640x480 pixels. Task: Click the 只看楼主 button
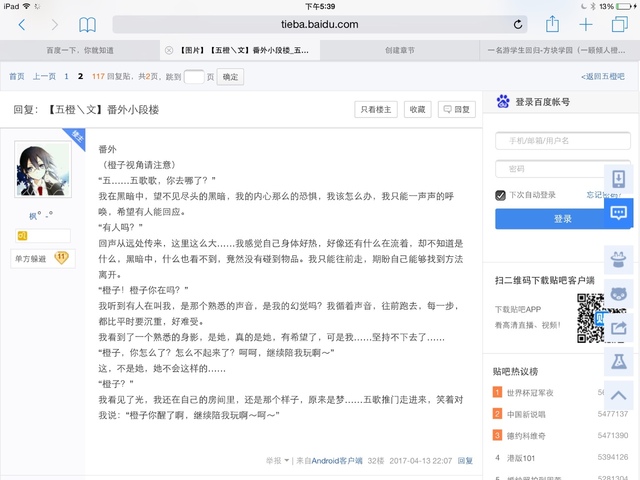tap(377, 110)
